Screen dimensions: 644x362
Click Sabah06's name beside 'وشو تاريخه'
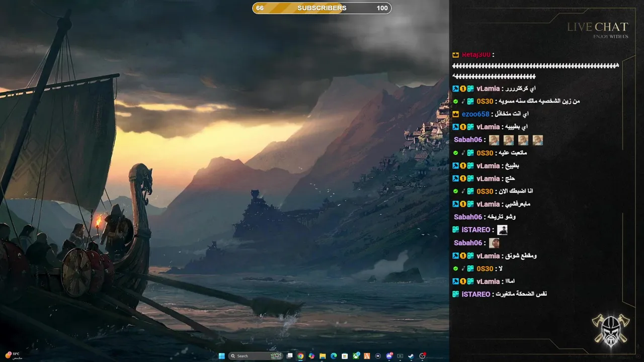coord(468,217)
